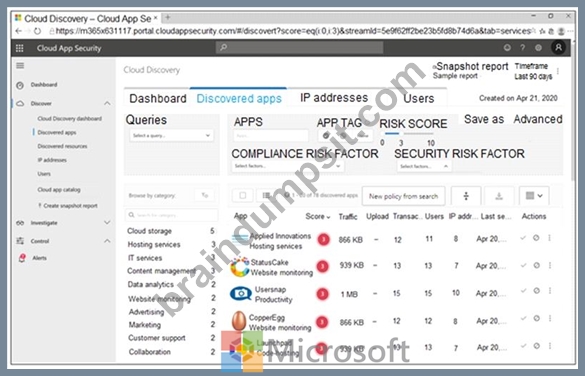Open the app launcher grid icon
The width and height of the screenshot is (585, 376).
pyautogui.click(x=19, y=48)
